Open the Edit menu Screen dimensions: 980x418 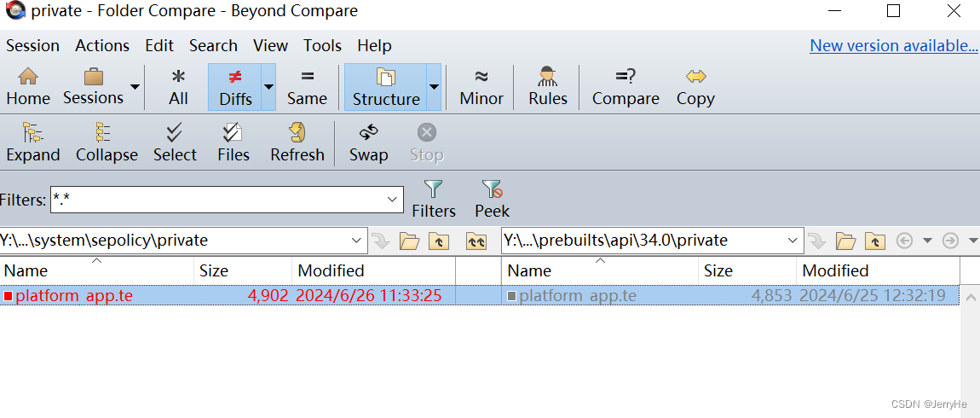point(159,46)
